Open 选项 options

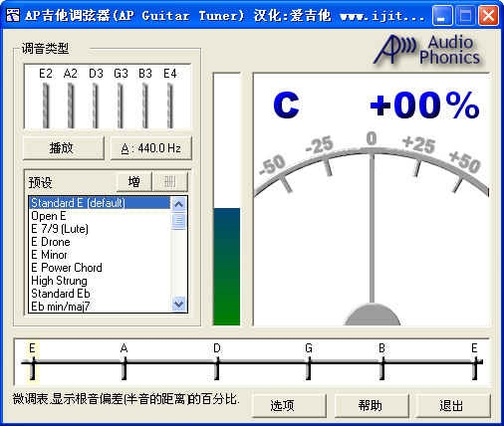289,405
